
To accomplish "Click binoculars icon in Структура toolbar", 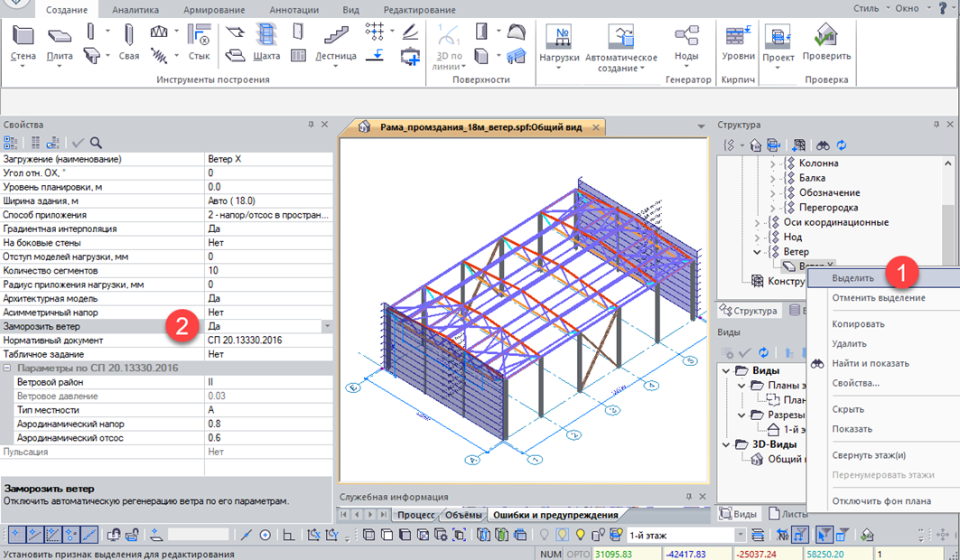I will tap(823, 145).
